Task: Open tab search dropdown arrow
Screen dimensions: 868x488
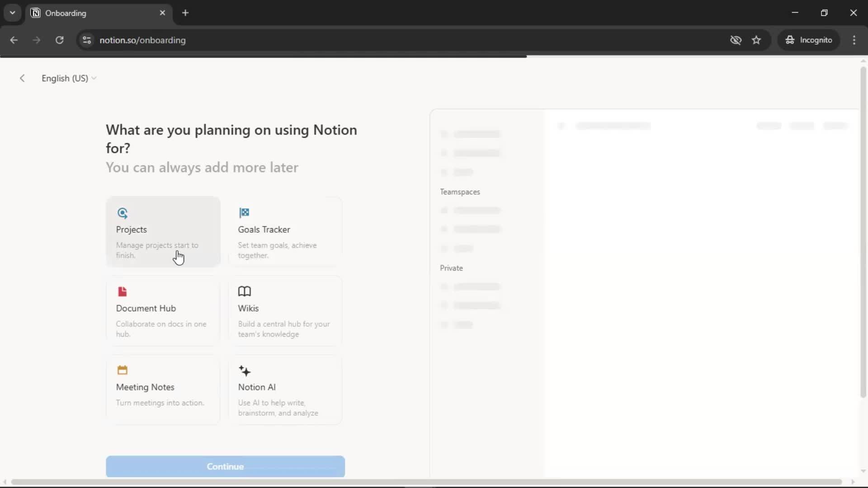Action: (x=13, y=13)
